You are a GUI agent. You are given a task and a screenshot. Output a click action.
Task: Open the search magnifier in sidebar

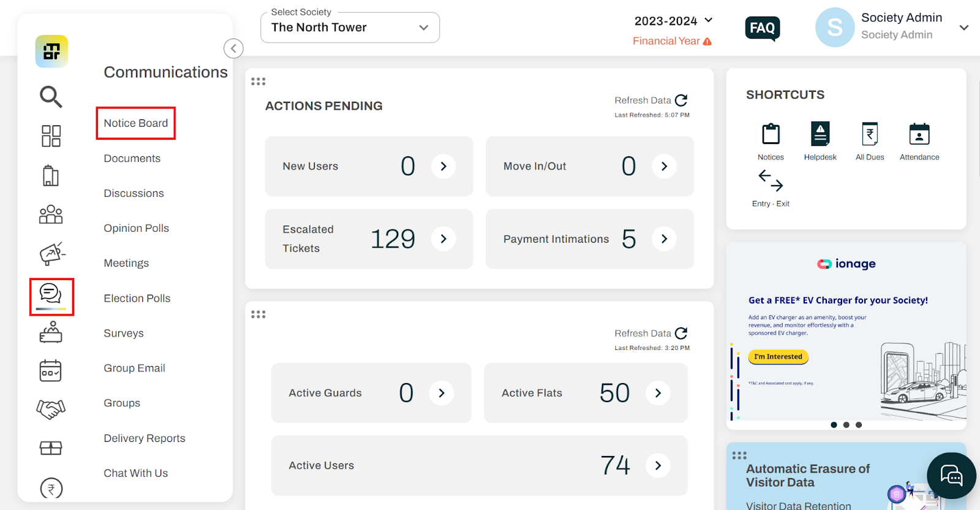pyautogui.click(x=51, y=96)
